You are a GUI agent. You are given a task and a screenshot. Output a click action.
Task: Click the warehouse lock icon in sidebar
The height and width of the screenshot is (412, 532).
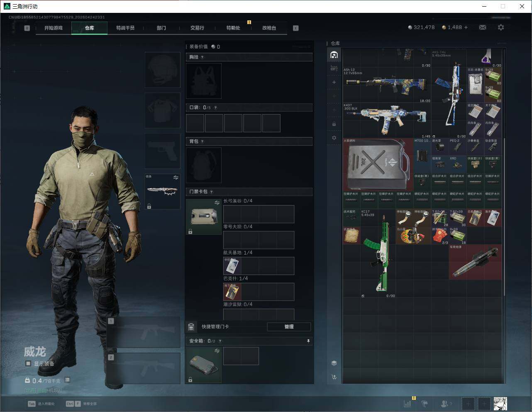(x=334, y=124)
